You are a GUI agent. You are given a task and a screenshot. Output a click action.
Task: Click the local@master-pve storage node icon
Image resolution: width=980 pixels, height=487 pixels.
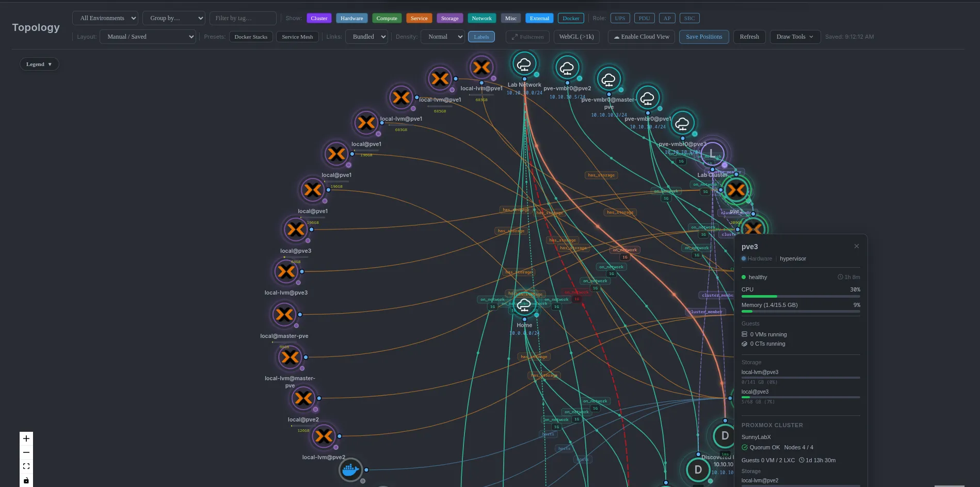point(284,314)
